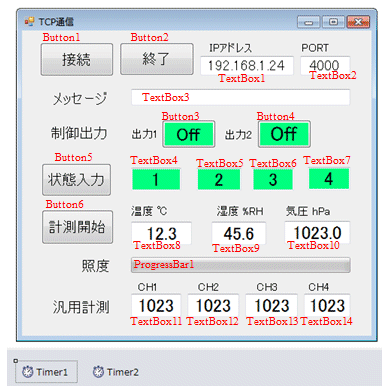The width and height of the screenshot is (388, 391).
Task: Click the 照度 label
Action: coord(95,266)
